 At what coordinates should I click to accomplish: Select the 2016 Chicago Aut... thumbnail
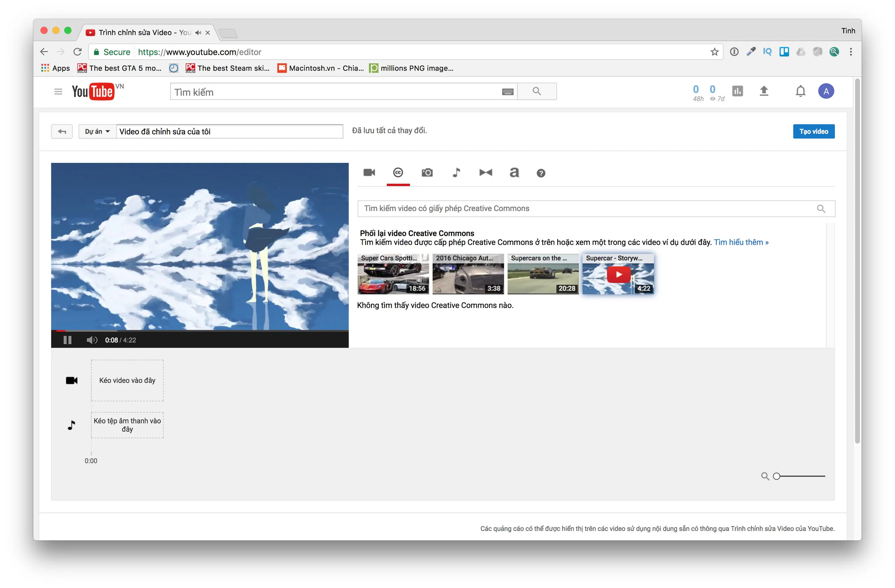point(468,274)
